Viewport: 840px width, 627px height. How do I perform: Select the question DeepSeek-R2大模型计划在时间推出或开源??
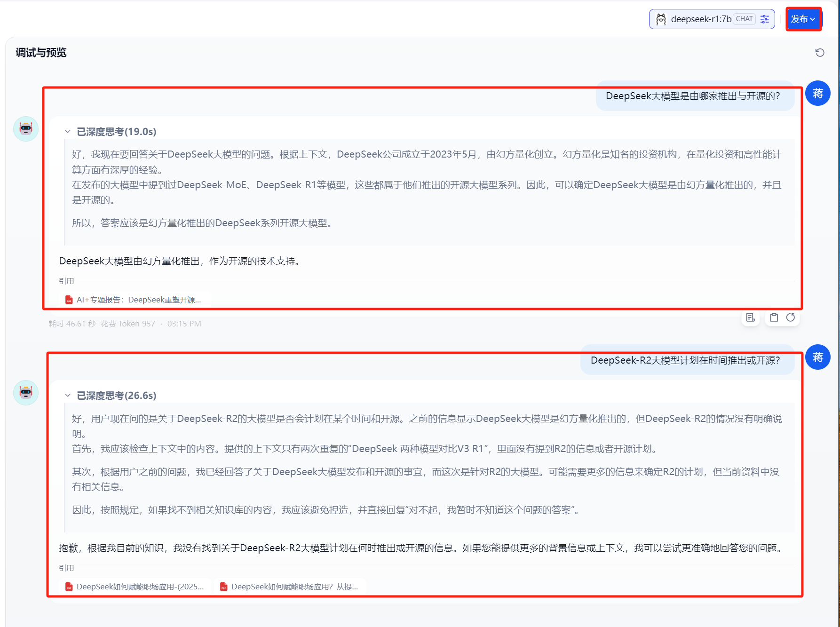(685, 360)
